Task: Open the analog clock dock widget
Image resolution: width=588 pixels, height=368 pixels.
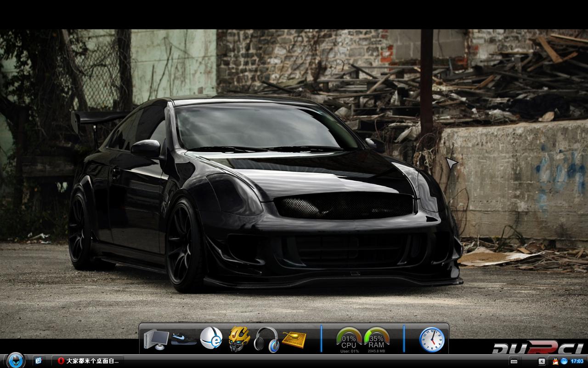Action: tap(432, 339)
